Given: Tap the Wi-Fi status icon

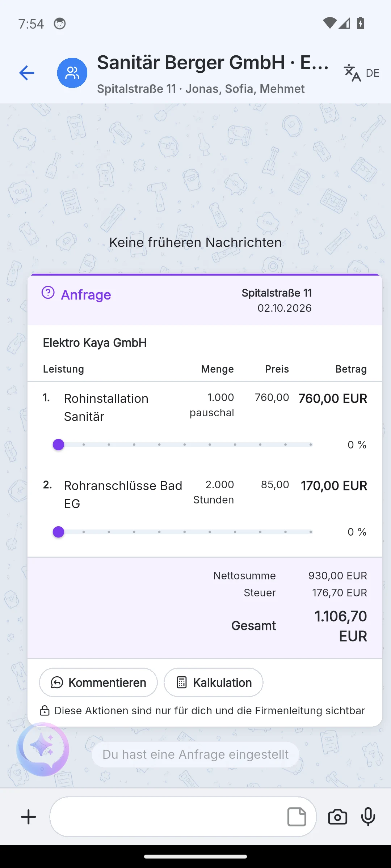Looking at the screenshot, I should click(x=329, y=23).
